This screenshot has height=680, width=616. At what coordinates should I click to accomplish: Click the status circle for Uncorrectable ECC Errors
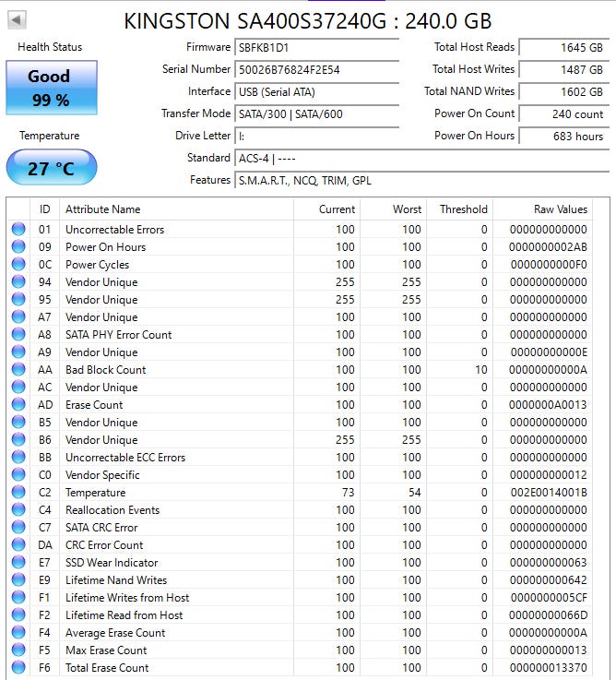(x=18, y=457)
